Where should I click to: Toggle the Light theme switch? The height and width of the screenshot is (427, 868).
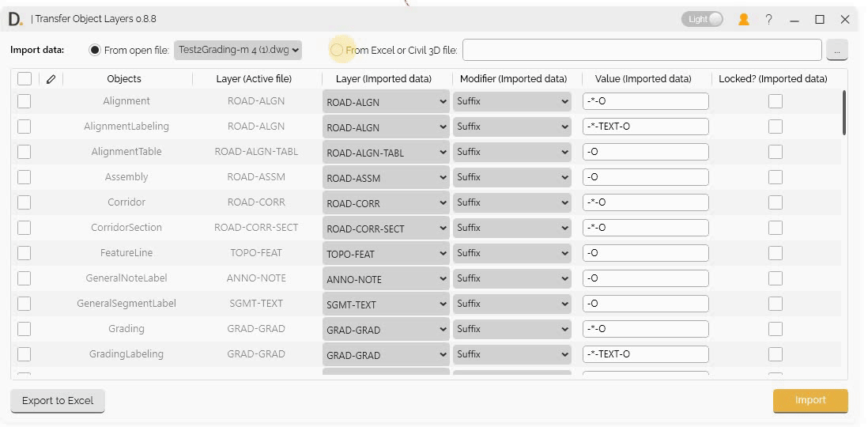tap(703, 20)
